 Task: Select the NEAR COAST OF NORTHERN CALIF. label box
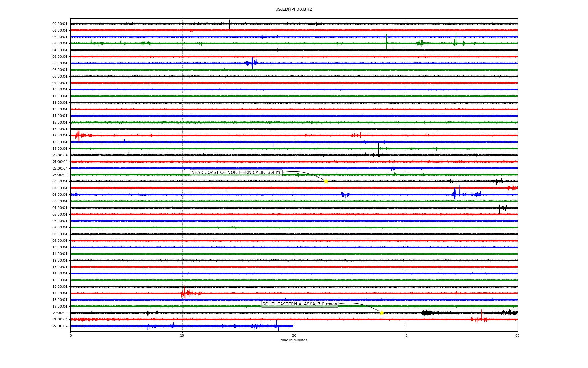click(236, 173)
